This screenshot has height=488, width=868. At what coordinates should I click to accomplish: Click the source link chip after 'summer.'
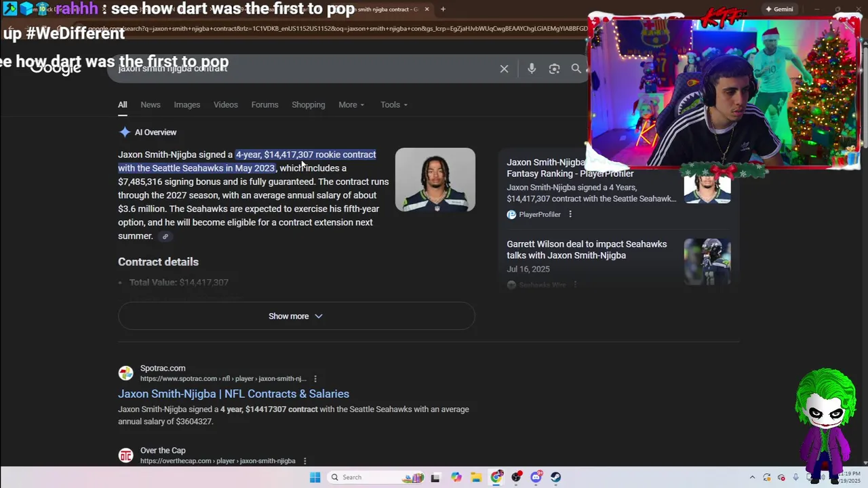[165, 237]
